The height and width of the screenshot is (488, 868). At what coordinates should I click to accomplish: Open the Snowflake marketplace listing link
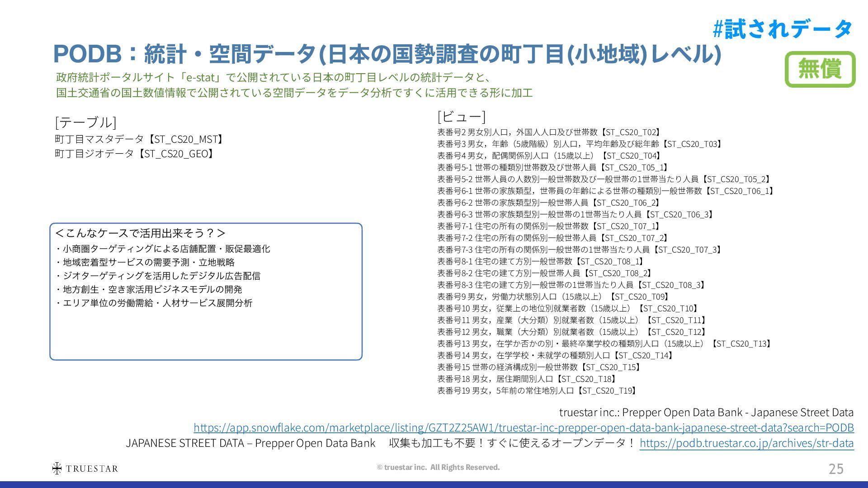pyautogui.click(x=524, y=427)
